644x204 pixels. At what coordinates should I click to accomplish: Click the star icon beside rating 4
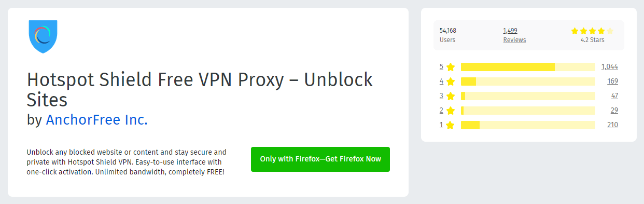point(451,81)
